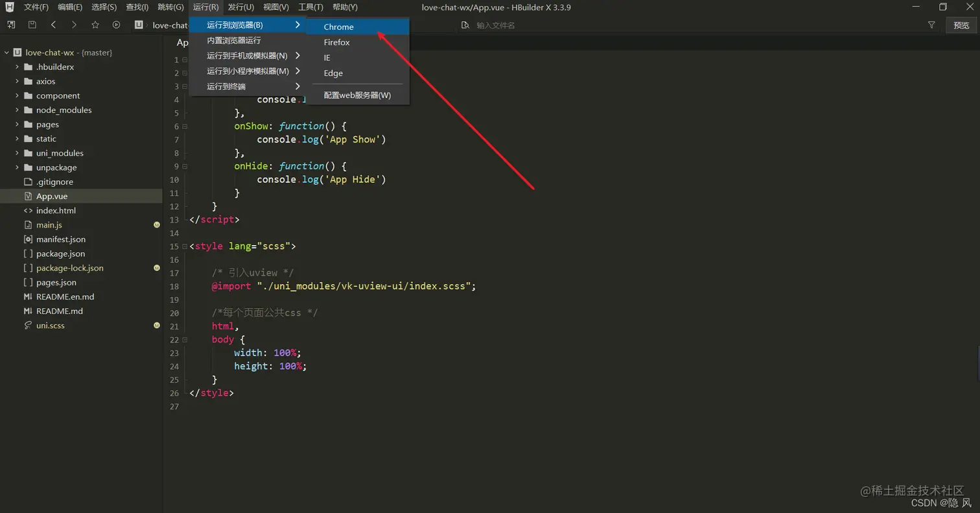
Task: Click the editor vertical scrollbar marker
Action: 978,363
